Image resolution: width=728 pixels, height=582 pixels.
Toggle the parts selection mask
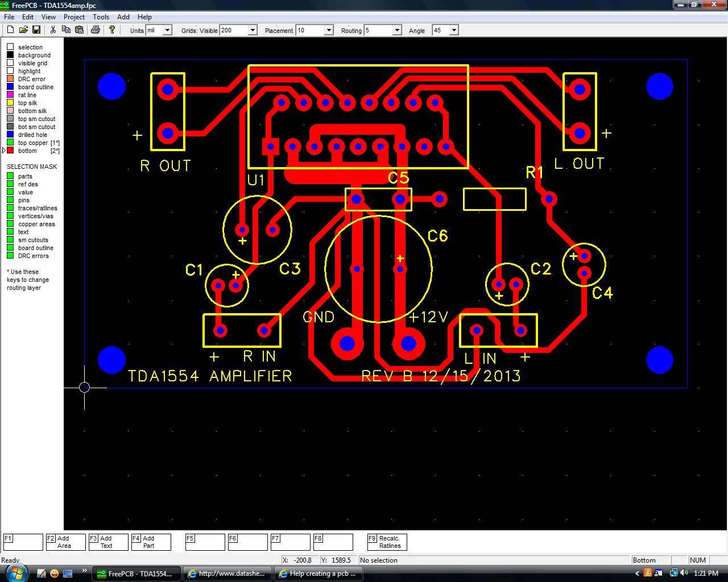(x=10, y=176)
